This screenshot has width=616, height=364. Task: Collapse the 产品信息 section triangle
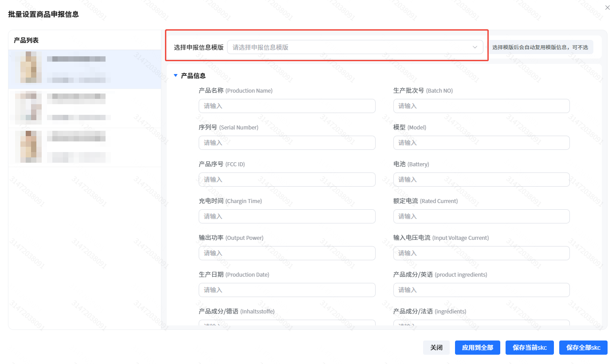click(176, 76)
